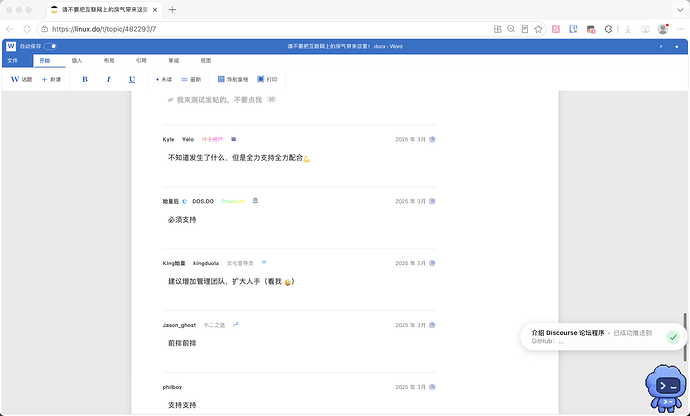Click the username Yelo

[x=188, y=139]
